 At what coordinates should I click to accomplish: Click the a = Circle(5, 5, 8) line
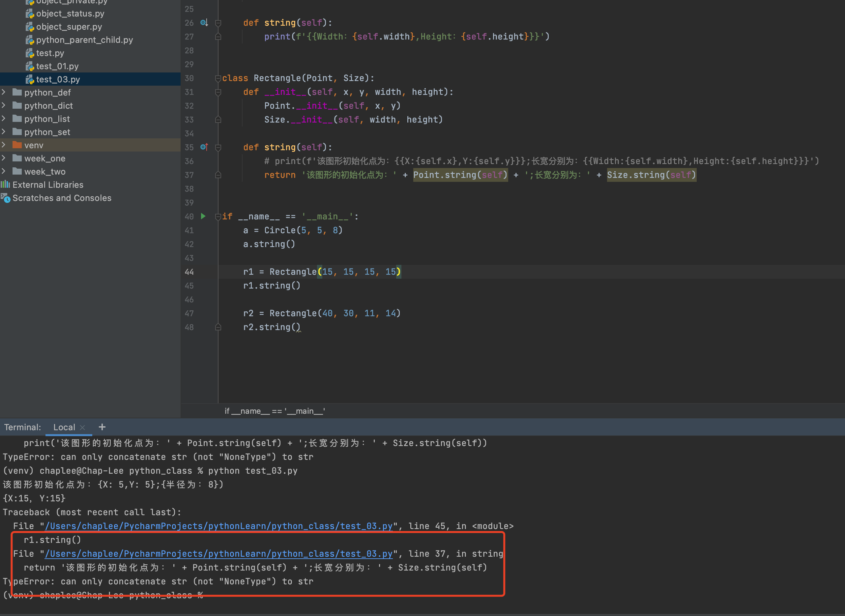293,231
